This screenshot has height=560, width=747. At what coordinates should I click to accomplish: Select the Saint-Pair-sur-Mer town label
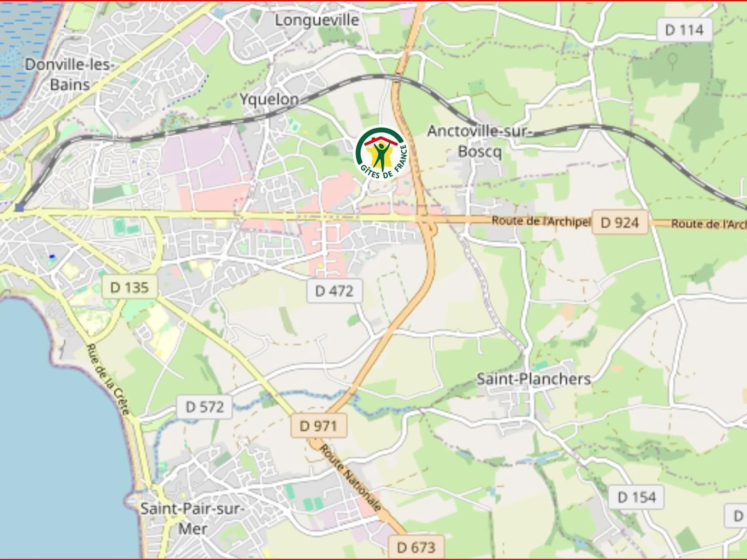tap(192, 519)
